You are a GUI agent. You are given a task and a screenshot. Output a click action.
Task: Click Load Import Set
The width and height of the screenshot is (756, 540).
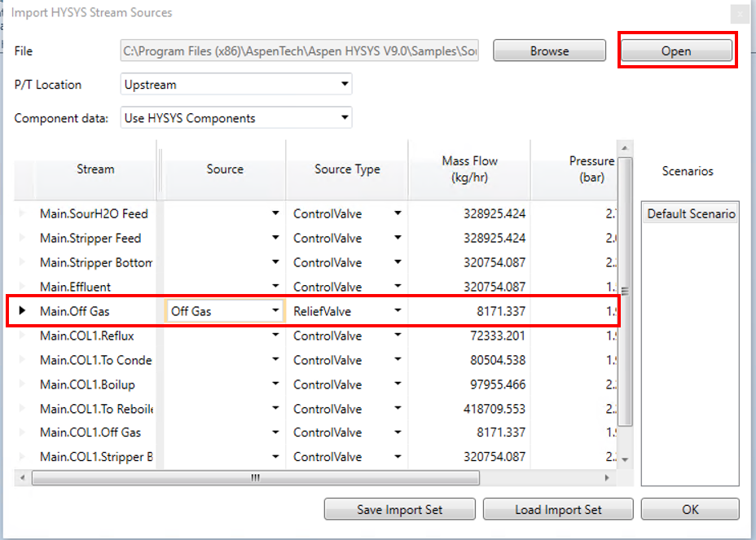pos(557,509)
